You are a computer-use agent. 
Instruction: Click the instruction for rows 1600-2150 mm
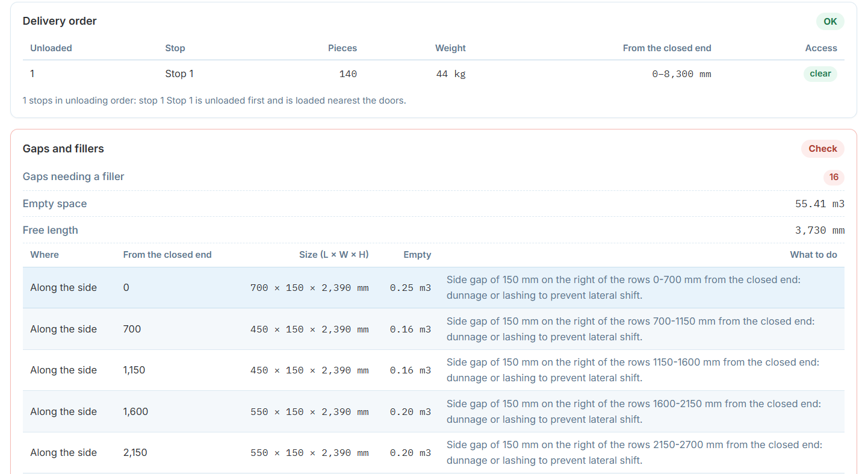tap(634, 412)
